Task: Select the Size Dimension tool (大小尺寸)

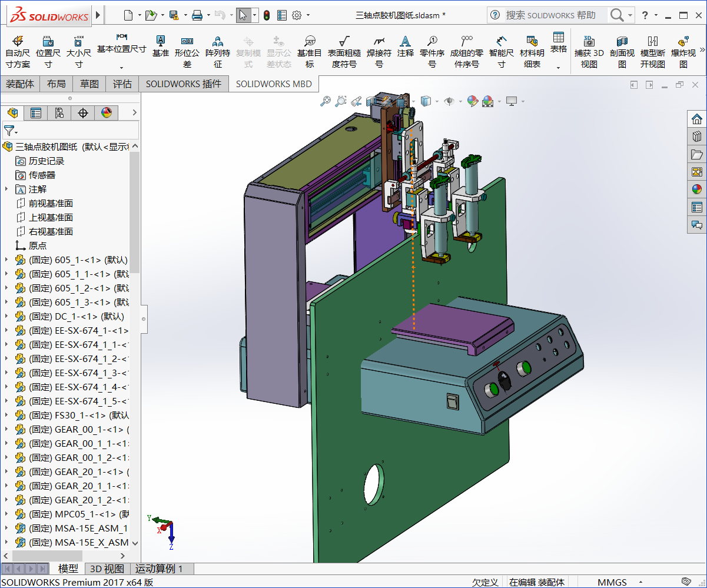Action: point(78,51)
